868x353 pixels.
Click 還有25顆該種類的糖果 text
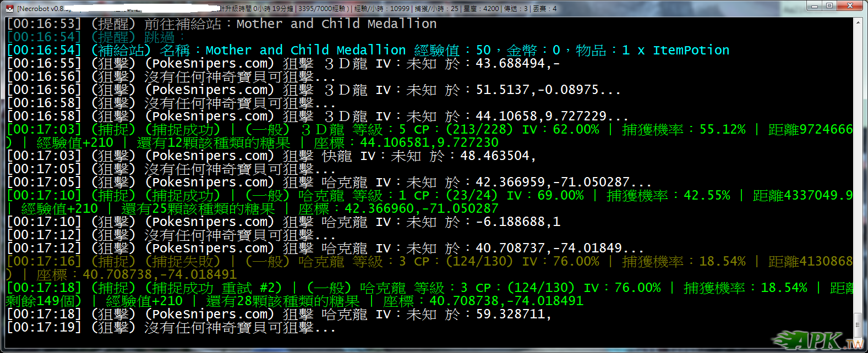[198, 208]
